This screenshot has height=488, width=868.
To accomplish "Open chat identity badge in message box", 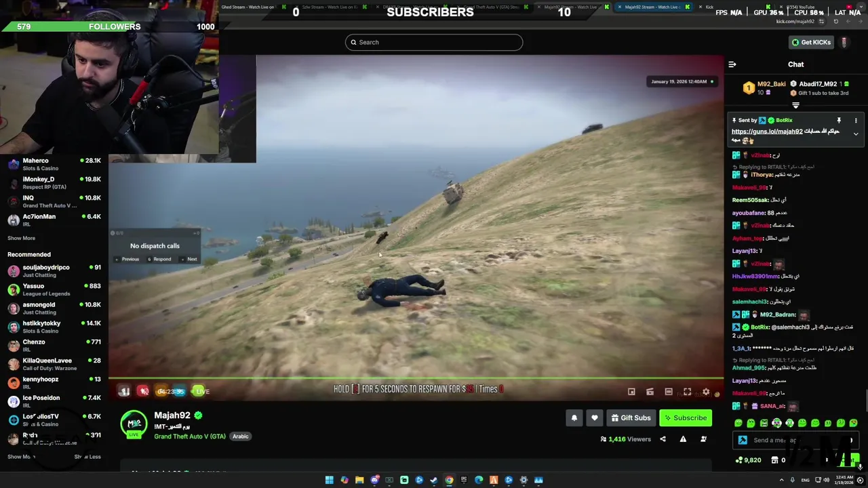I will click(x=743, y=441).
